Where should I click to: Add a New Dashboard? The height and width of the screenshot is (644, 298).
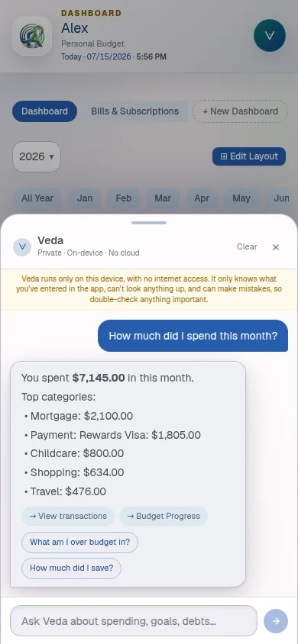241,111
